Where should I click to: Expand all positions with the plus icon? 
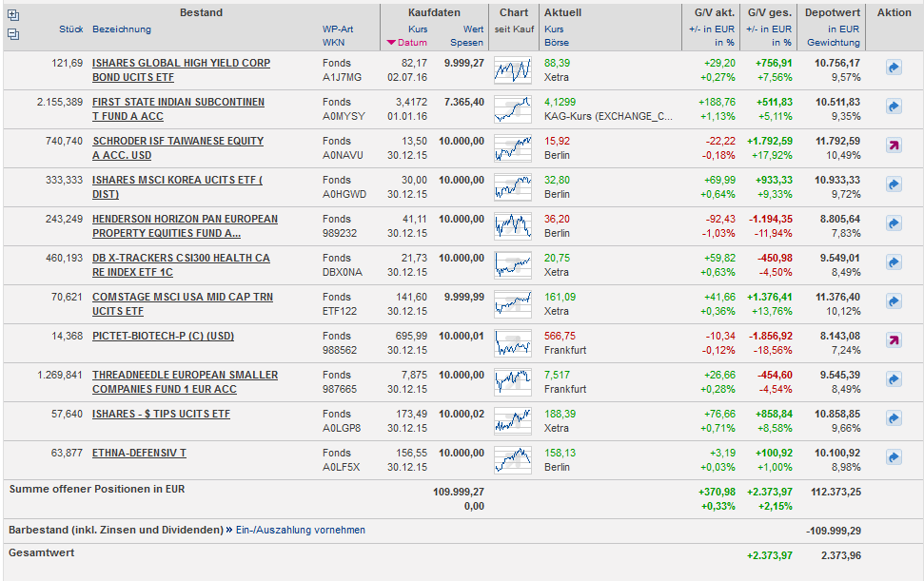click(x=13, y=15)
